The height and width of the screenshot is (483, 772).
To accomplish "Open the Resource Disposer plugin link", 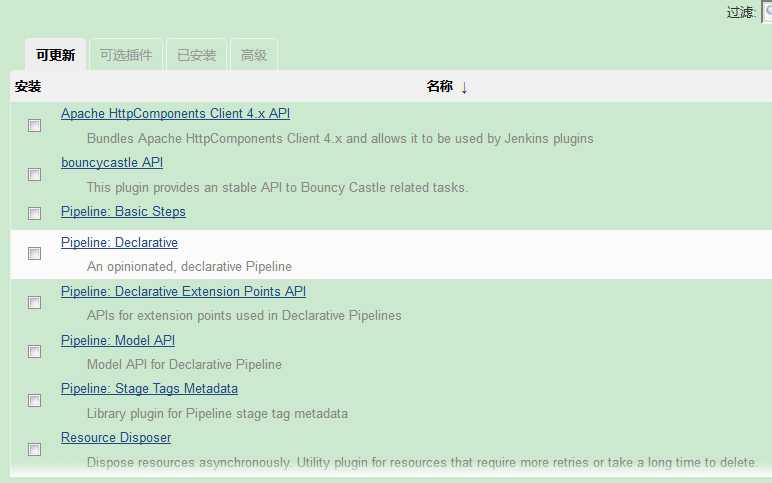I will (x=116, y=438).
